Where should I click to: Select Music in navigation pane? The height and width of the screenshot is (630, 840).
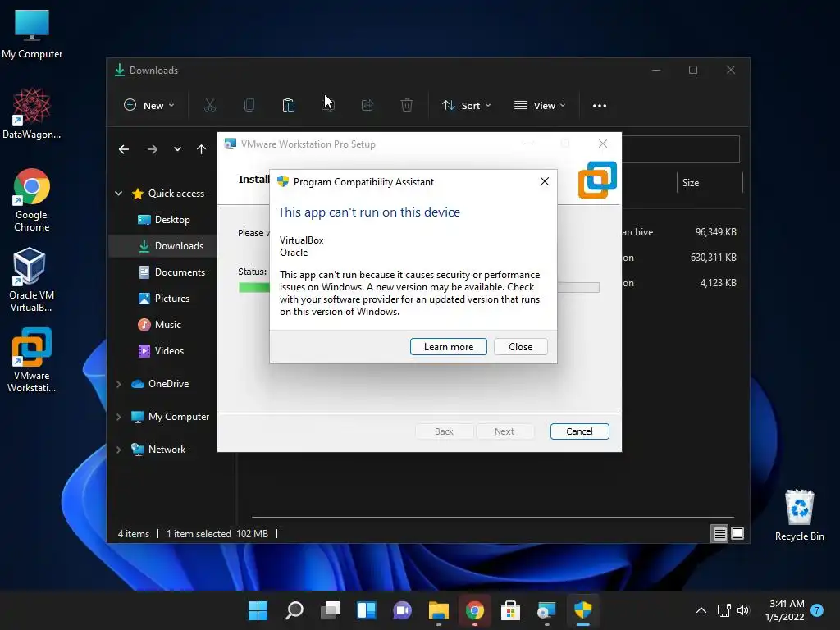click(x=160, y=325)
